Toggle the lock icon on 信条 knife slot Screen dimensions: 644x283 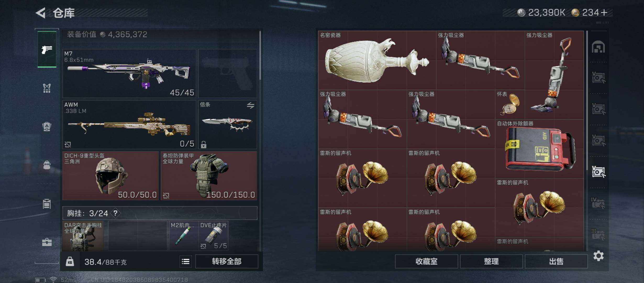(204, 144)
